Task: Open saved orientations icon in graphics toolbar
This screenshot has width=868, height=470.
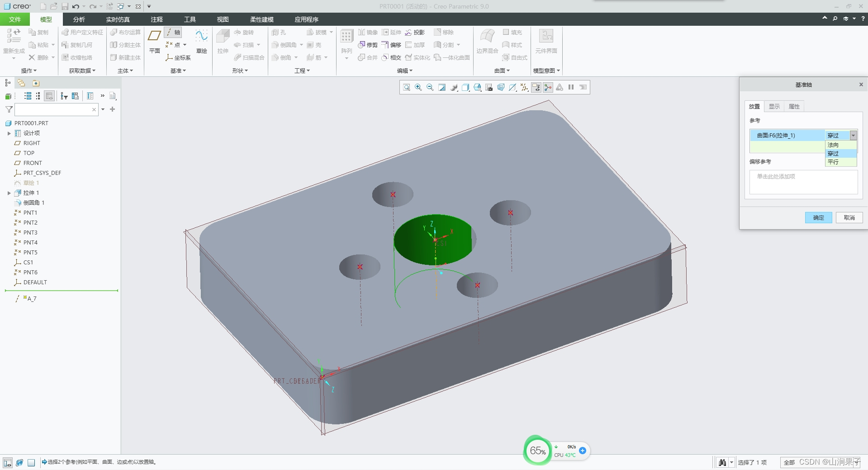Action: [x=477, y=87]
